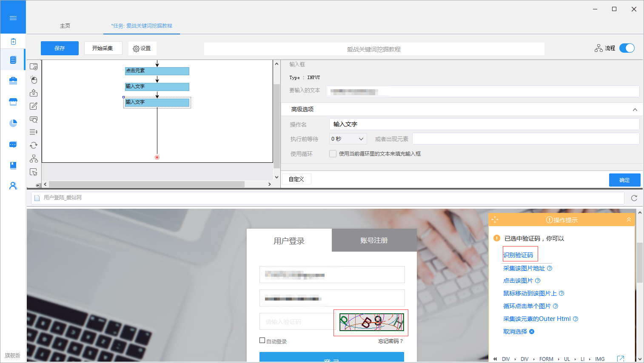Click the 采集该元素的Outer Html link

537,319
